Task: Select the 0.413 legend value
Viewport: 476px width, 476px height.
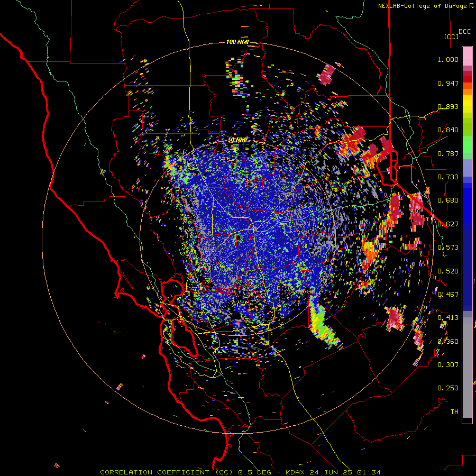Action: pos(448,318)
